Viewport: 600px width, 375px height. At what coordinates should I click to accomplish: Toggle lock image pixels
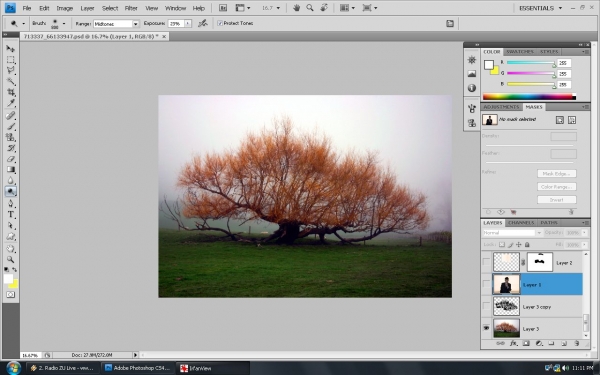click(510, 245)
